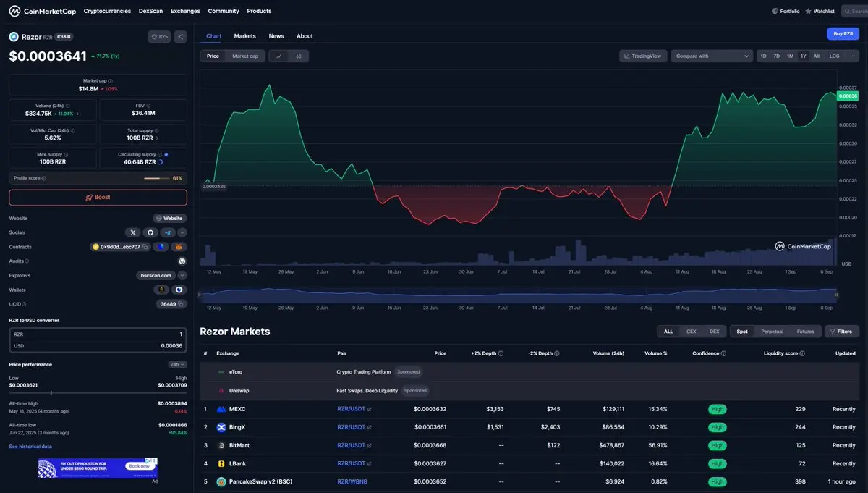Click the Low-High price range bar

[x=98, y=393]
